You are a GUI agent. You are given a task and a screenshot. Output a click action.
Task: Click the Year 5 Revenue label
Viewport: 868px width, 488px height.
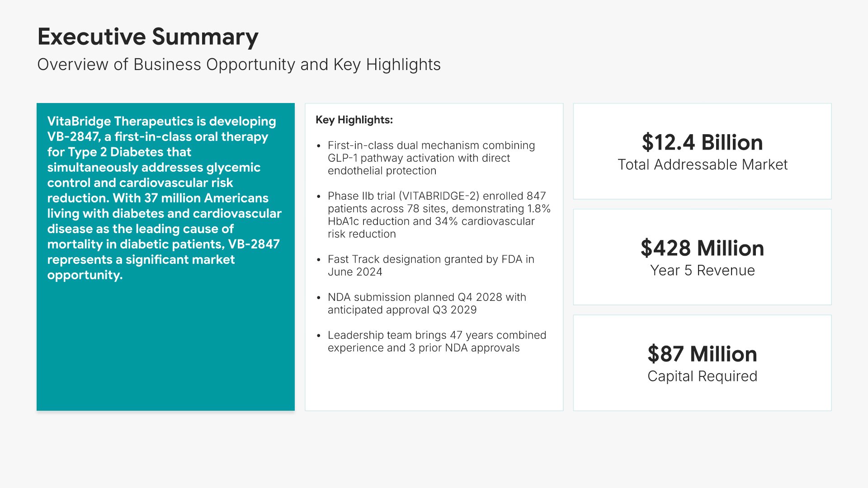[x=702, y=271]
